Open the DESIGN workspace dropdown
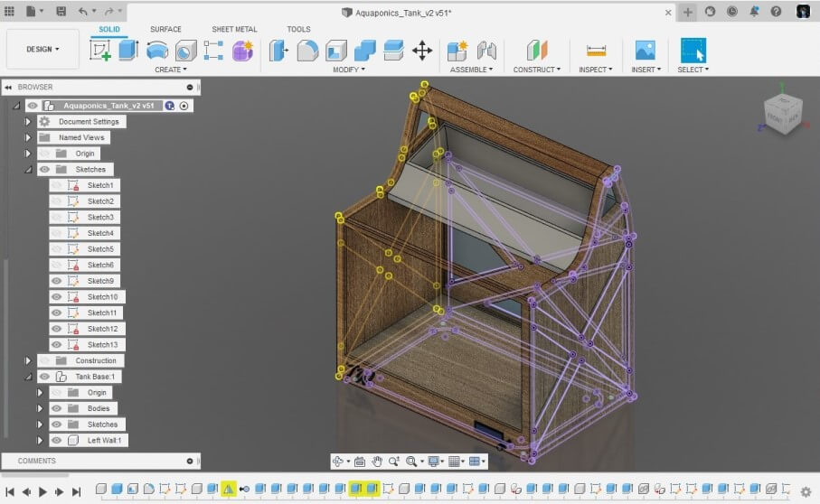Viewport: 820px width, 504px height. [x=42, y=49]
